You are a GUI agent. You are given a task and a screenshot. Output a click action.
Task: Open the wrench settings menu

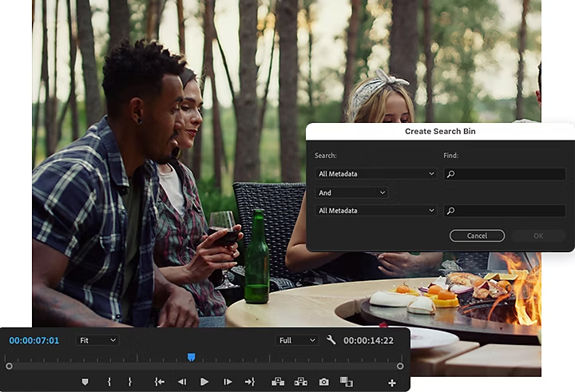click(331, 340)
